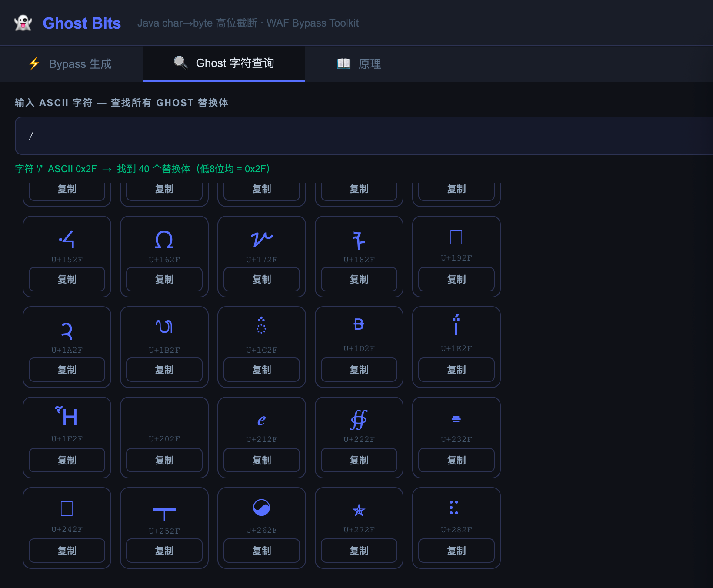
Task: Copy the U+152F character
Action: [67, 279]
